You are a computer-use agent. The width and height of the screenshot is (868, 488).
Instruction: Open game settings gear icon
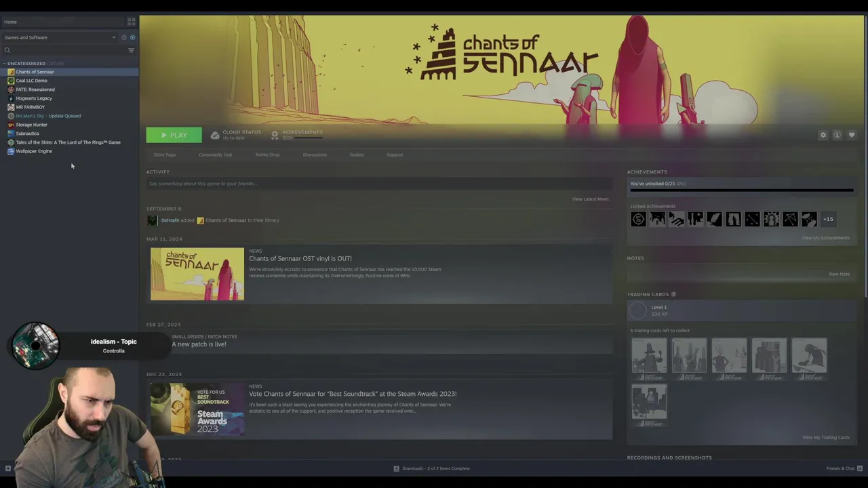click(x=823, y=135)
